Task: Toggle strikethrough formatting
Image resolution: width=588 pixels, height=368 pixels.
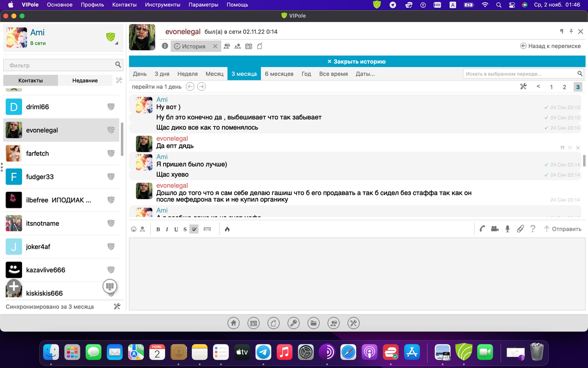Action: [x=185, y=229]
